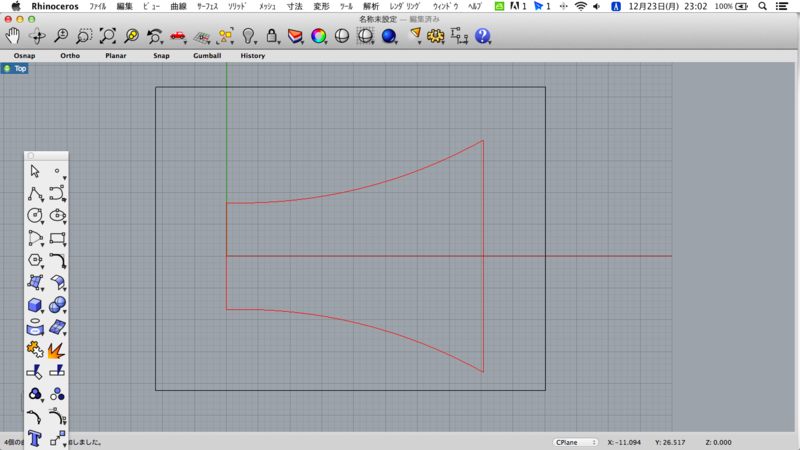Image resolution: width=800 pixels, height=450 pixels.
Task: Open the color wheel properties icon
Action: [x=318, y=36]
